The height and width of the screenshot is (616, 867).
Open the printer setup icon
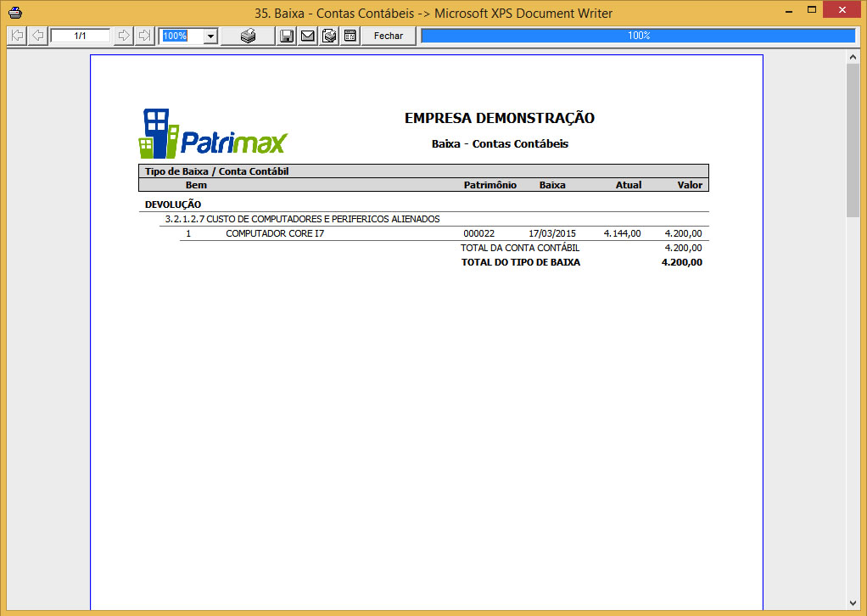(329, 36)
